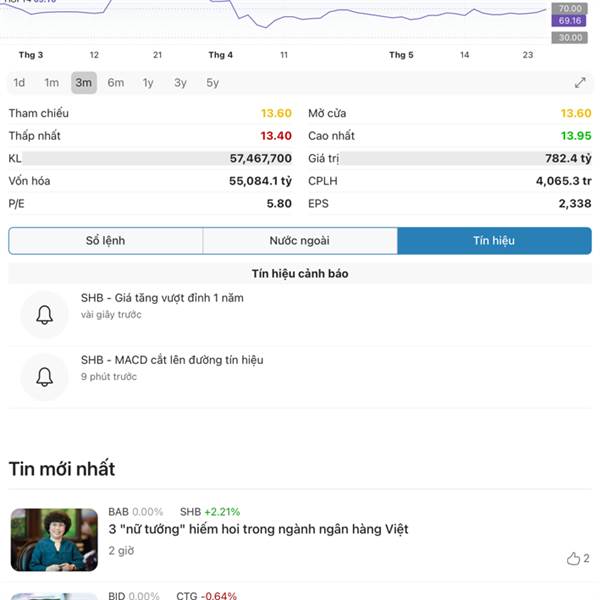This screenshot has height=600, width=600.
Task: Tap the CPLH value 4,065.3 tr
Action: click(x=564, y=181)
